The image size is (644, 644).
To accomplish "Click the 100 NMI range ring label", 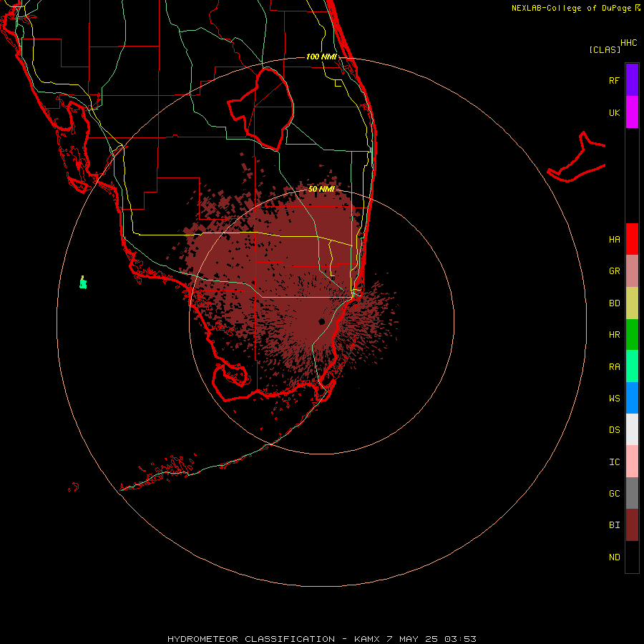I will (321, 57).
